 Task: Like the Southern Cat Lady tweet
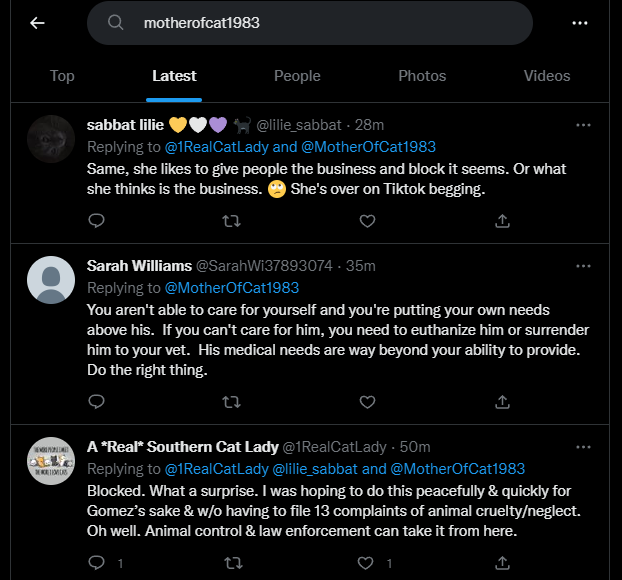[x=365, y=563]
